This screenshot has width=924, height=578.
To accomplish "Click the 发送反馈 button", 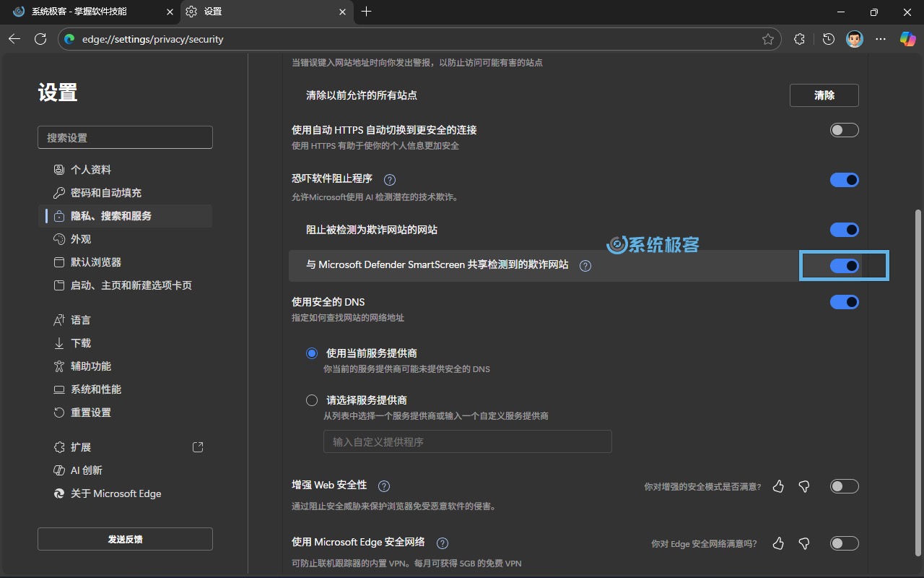I will tap(124, 538).
